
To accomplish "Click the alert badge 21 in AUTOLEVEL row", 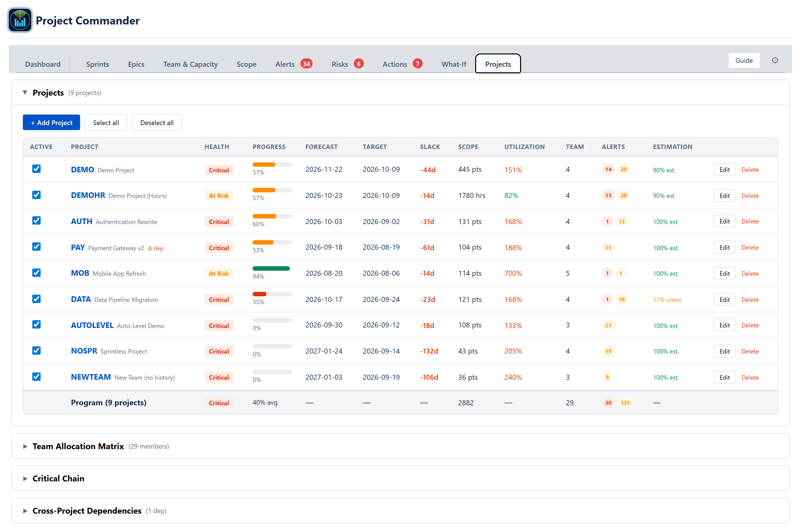I will point(608,325).
